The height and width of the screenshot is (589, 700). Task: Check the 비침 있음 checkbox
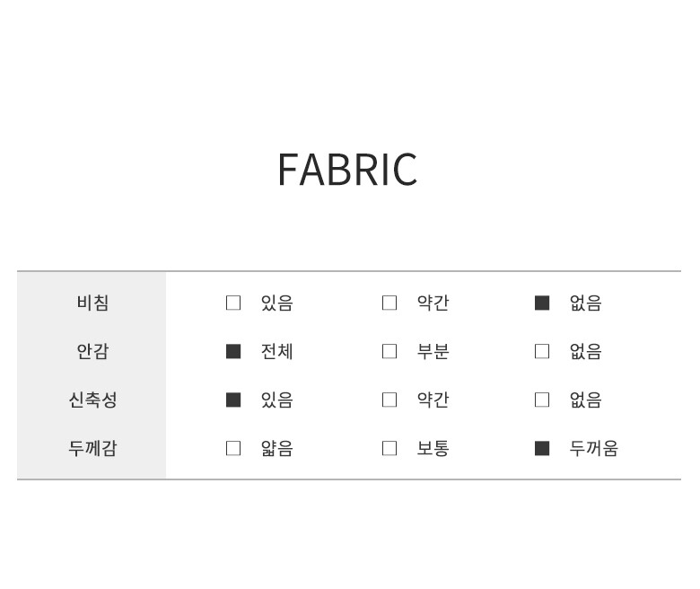click(x=233, y=303)
